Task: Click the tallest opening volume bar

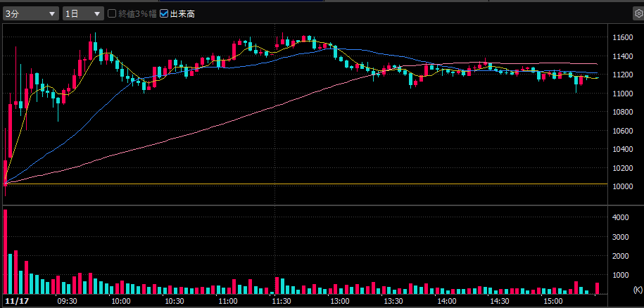Action: (x=6, y=252)
